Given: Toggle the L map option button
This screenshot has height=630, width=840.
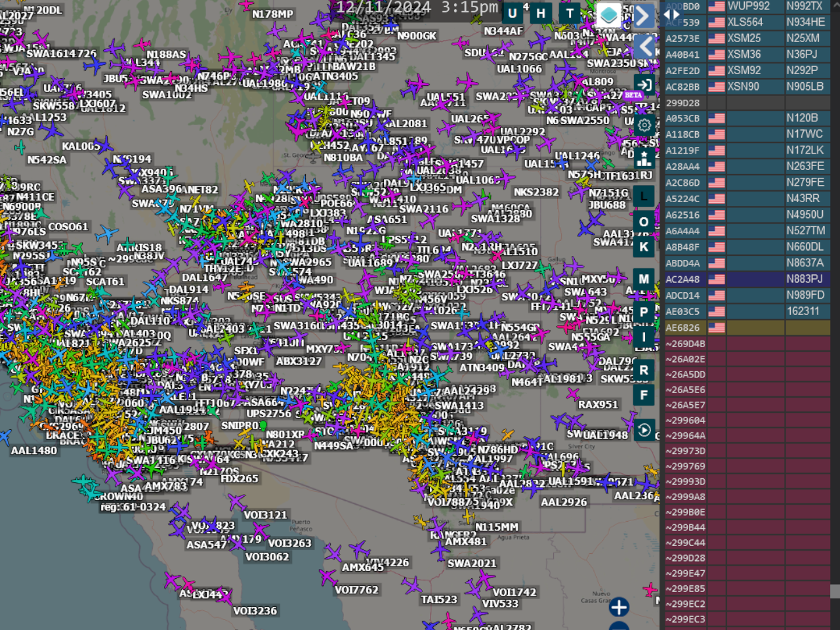Looking at the screenshot, I should point(644,196).
